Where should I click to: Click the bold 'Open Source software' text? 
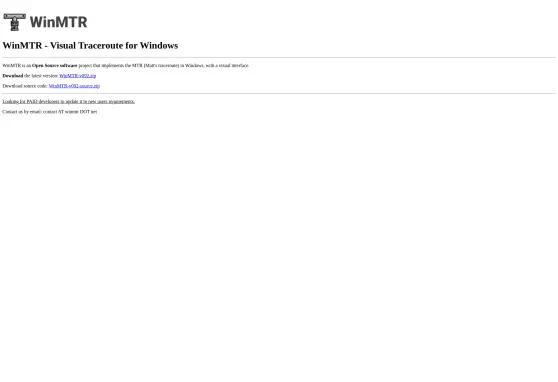(54, 66)
